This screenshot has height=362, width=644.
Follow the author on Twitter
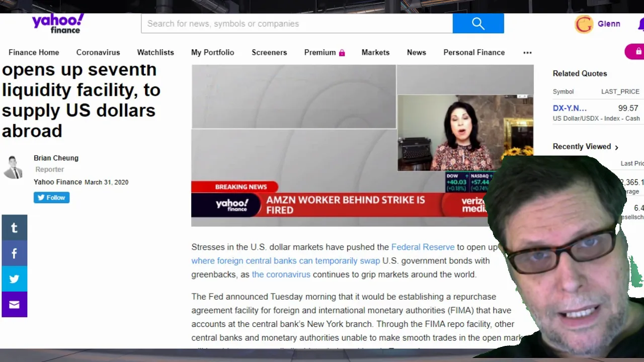click(x=51, y=198)
